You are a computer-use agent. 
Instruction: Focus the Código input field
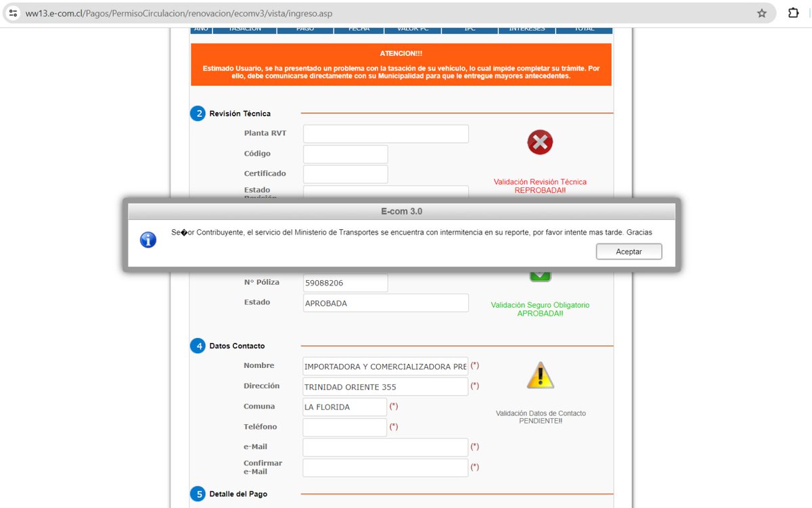[346, 154]
